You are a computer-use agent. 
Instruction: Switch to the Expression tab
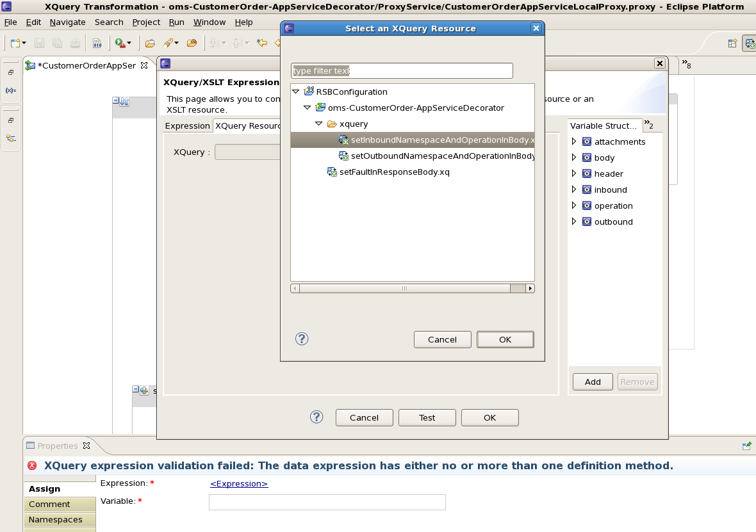[187, 125]
